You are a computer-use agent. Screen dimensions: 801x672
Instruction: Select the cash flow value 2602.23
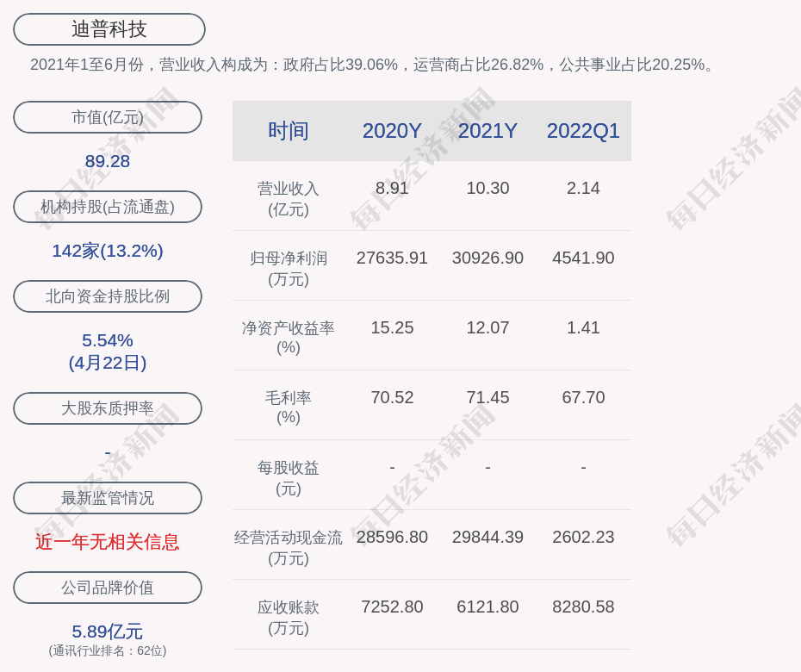tap(583, 537)
